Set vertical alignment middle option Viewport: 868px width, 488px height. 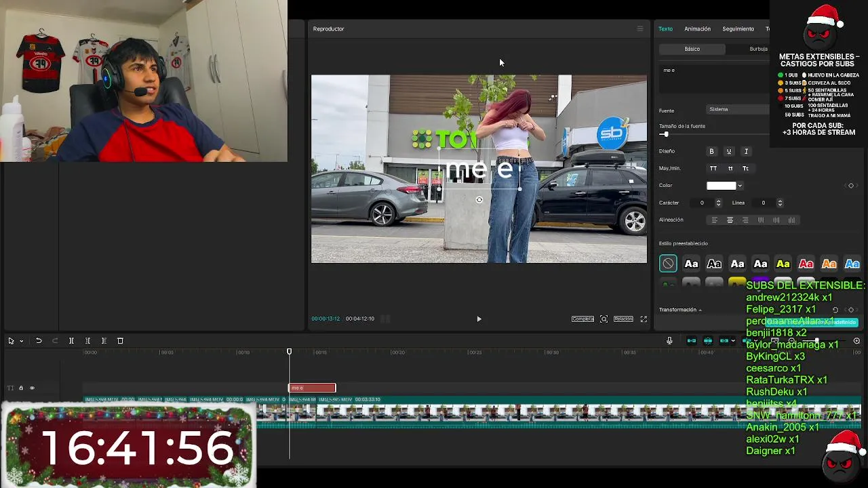(x=776, y=220)
